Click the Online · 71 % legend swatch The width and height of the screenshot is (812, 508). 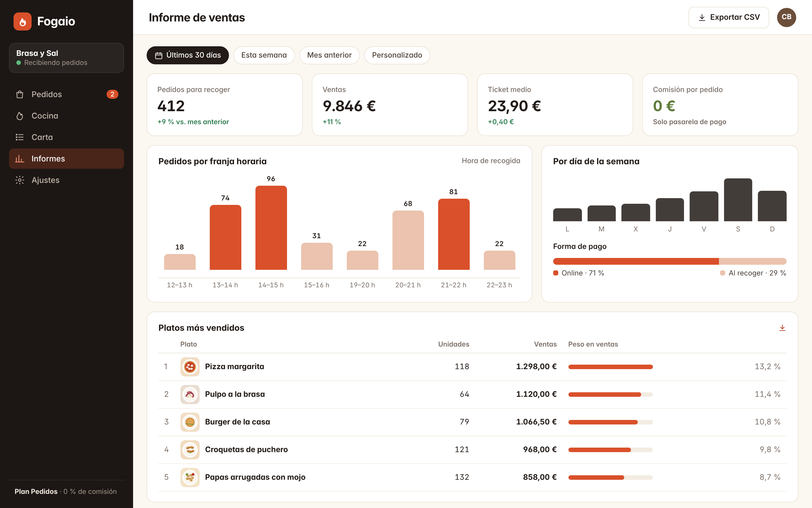[x=555, y=273]
